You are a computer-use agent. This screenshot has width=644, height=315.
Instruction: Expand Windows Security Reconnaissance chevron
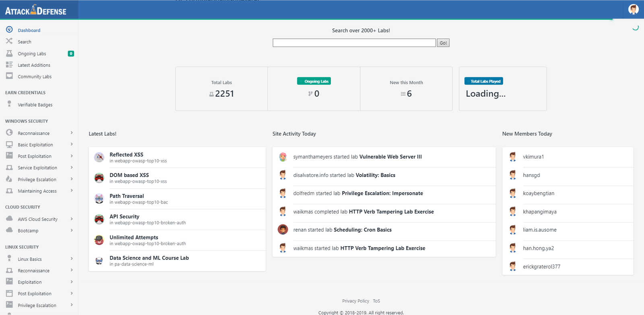[72, 133]
